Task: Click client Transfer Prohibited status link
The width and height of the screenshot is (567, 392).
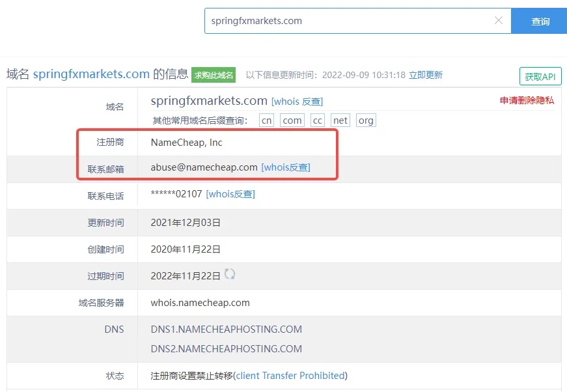Action: pyautogui.click(x=290, y=376)
